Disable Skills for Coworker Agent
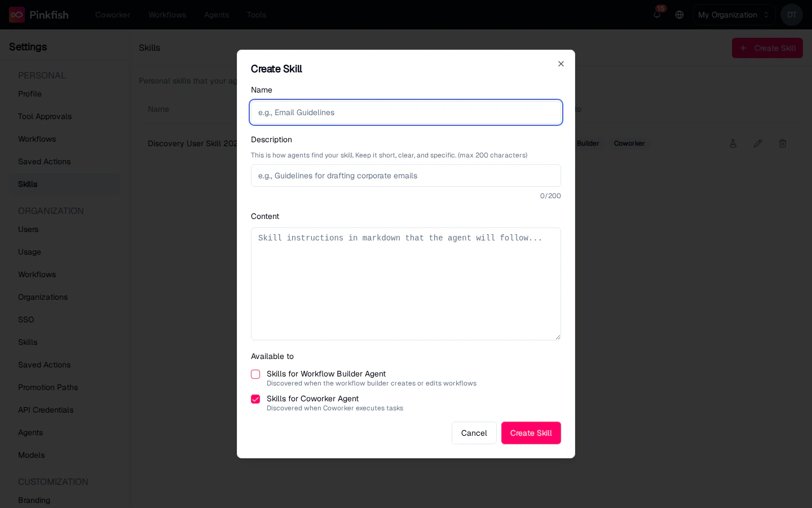Viewport: 812px width, 508px height. [255, 399]
